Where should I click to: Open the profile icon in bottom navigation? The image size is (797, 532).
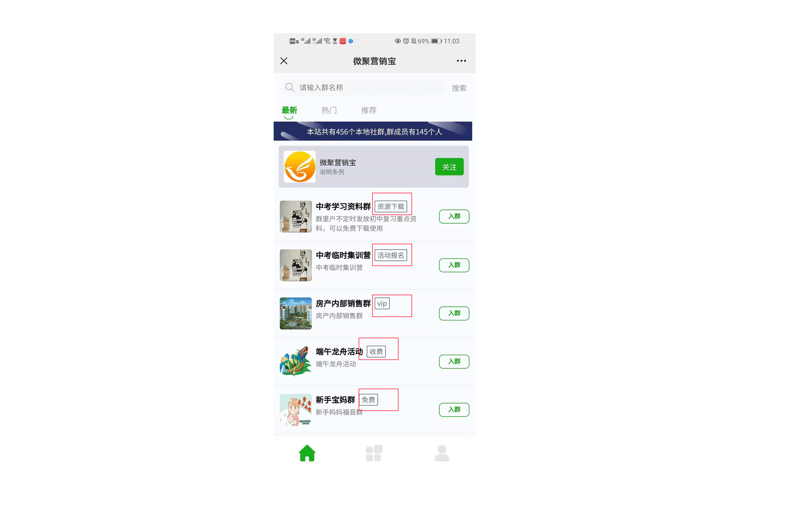point(442,453)
